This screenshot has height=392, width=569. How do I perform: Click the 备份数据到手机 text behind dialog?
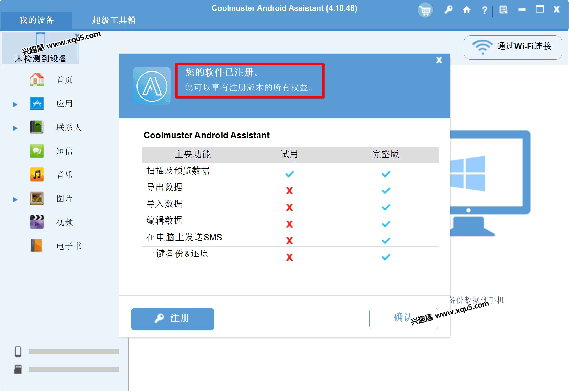[x=477, y=300]
